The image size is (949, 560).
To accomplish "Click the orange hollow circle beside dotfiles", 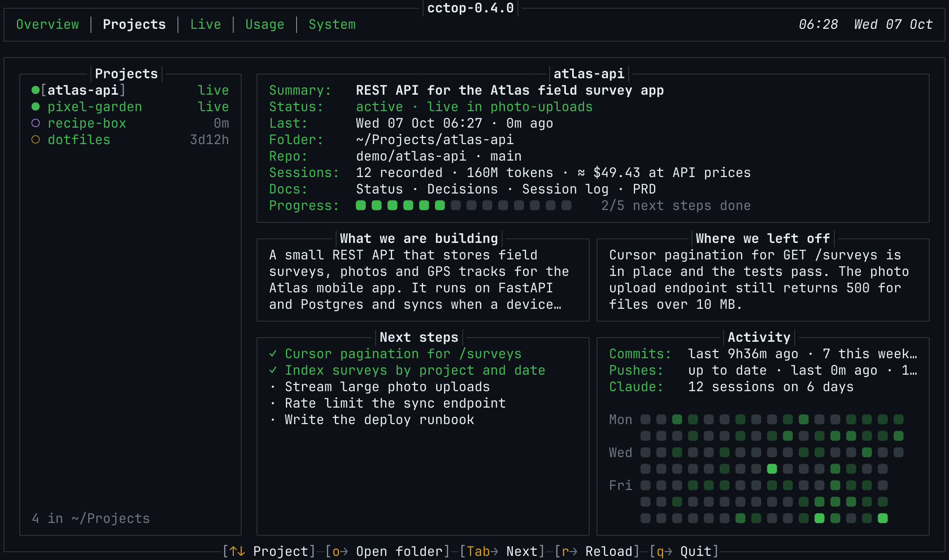I will click(35, 140).
